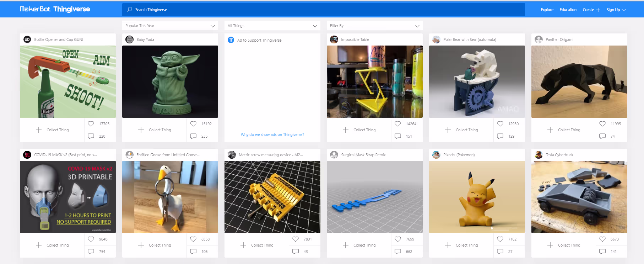Like the Panther Origami model
Viewport: 644px width, 264px height.
(602, 124)
